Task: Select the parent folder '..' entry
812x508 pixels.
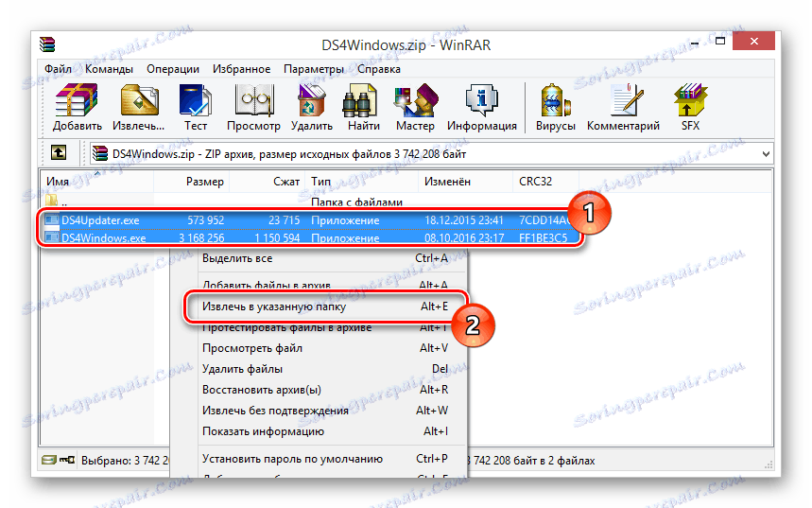Action: point(57,201)
